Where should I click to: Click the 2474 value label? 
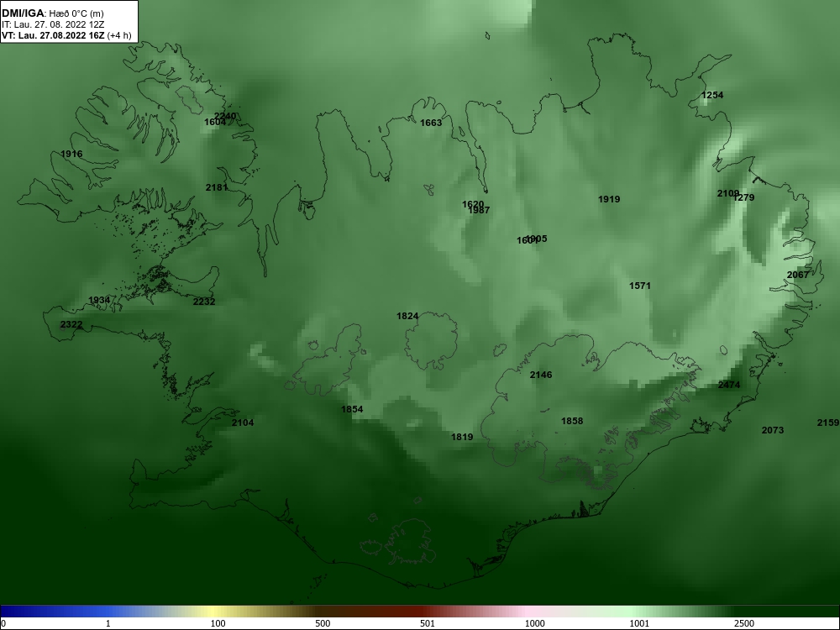point(729,386)
